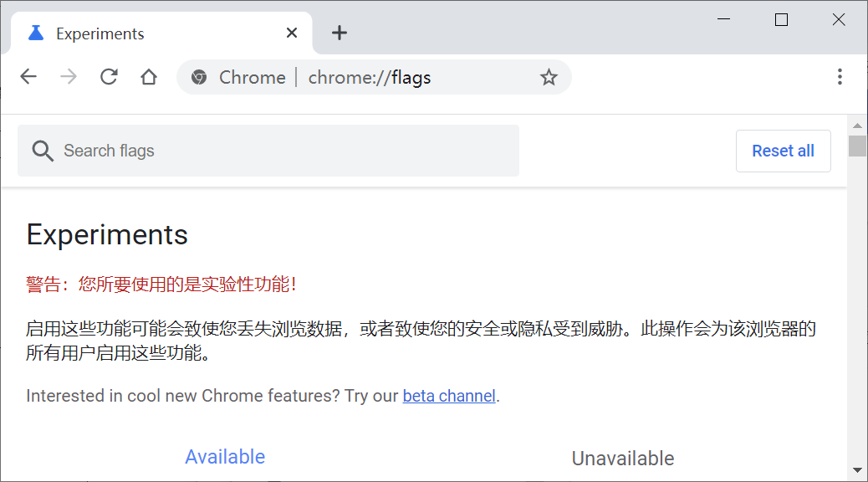Click the Reset all button
This screenshot has width=868, height=482.
pos(784,151)
